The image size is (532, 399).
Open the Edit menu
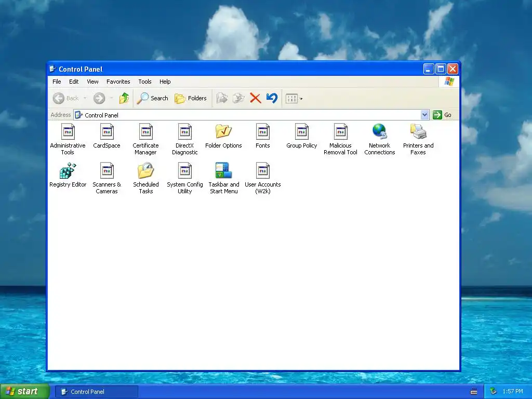(74, 82)
